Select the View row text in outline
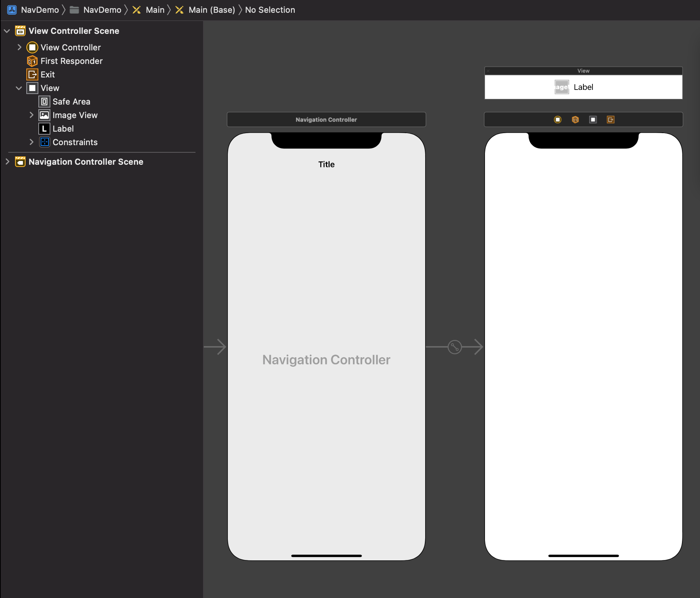This screenshot has height=598, width=700. tap(50, 88)
